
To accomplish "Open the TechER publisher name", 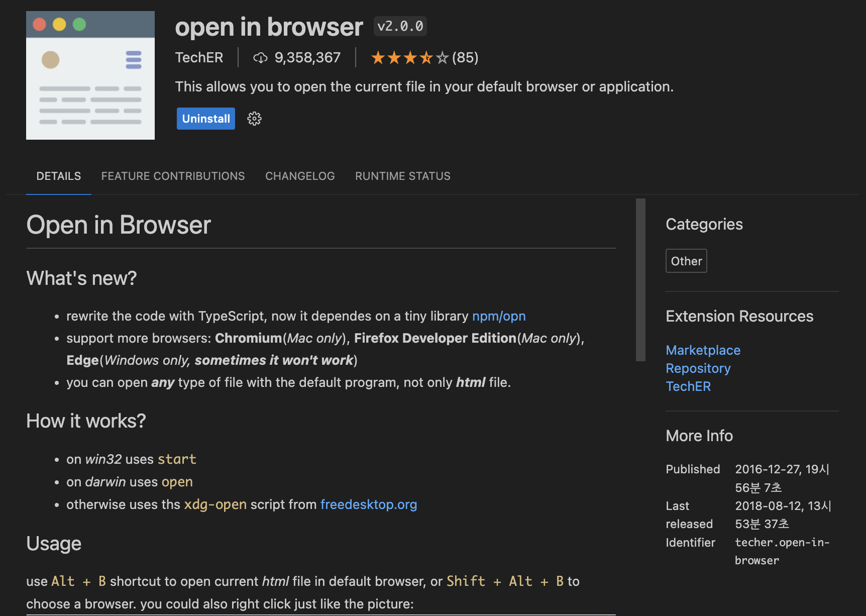I will [x=199, y=58].
